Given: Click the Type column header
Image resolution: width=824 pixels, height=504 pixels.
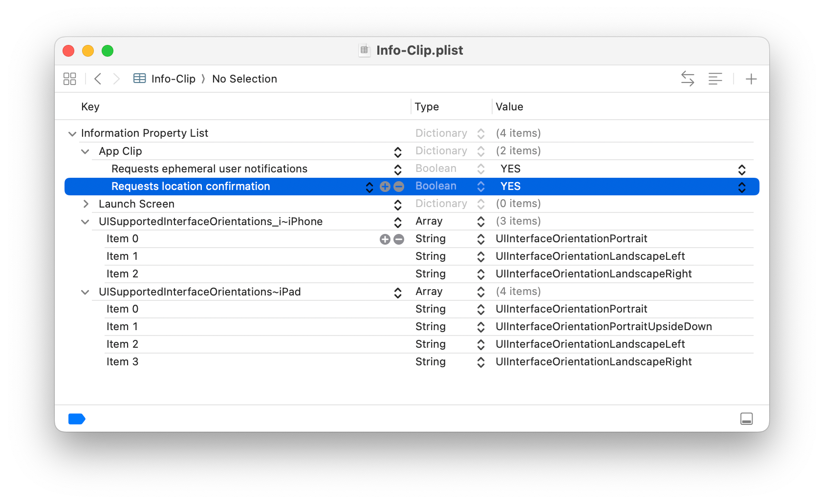Looking at the screenshot, I should tap(427, 106).
